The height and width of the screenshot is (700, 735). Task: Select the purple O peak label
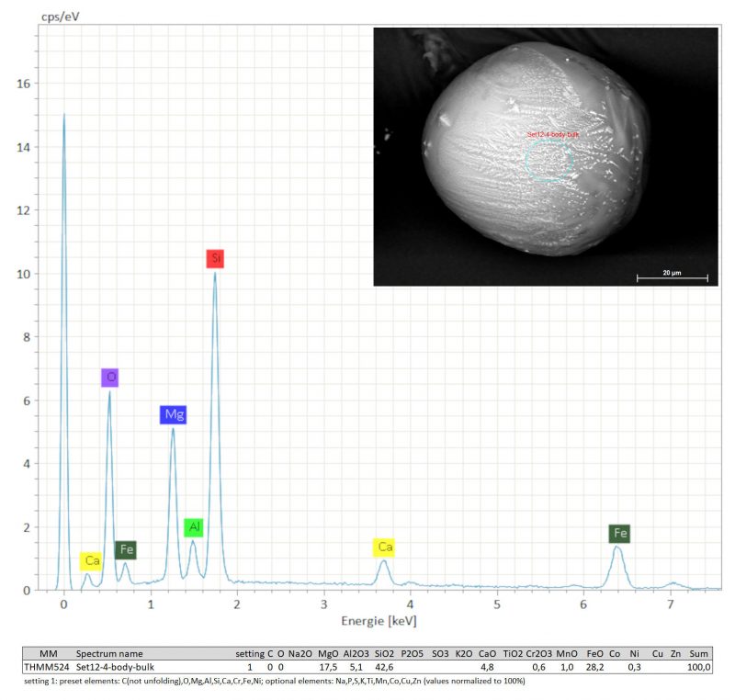110,378
